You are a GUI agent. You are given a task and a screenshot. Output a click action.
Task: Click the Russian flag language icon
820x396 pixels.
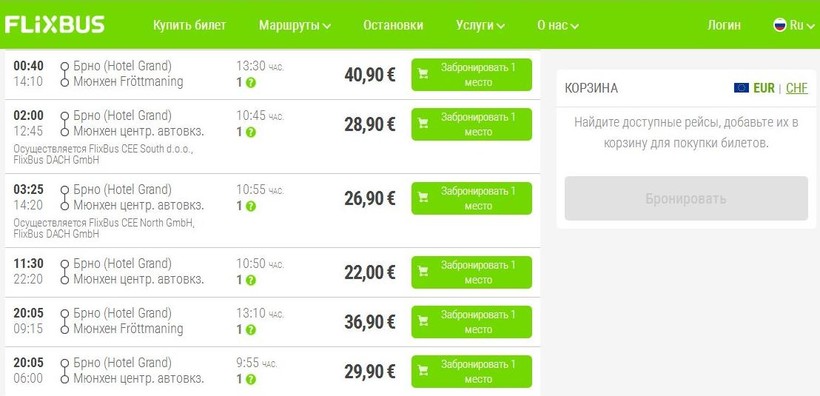point(780,25)
